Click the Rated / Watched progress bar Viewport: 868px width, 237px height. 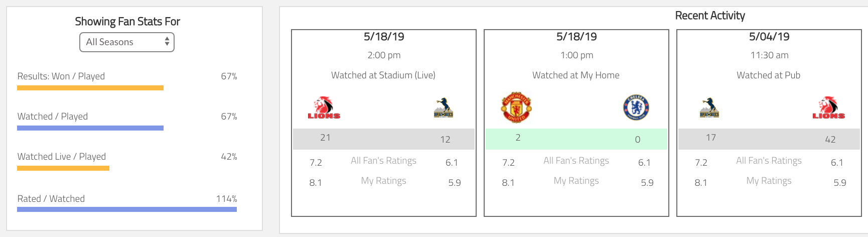[x=127, y=209]
